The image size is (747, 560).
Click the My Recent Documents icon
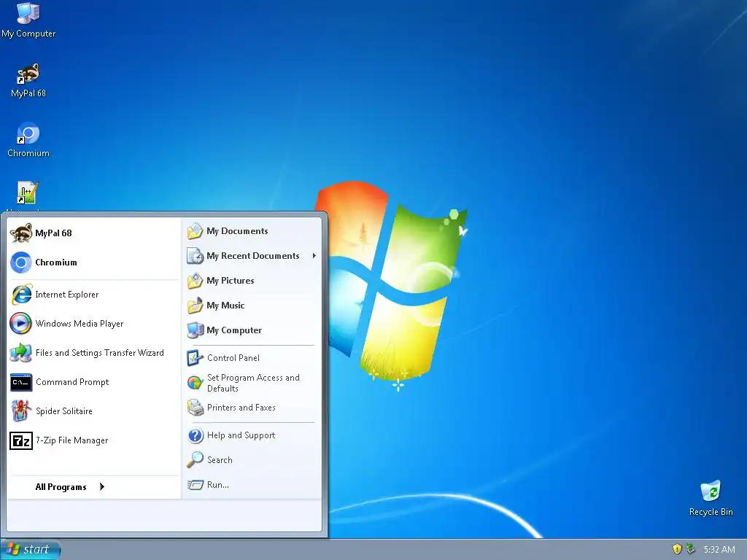click(x=195, y=256)
